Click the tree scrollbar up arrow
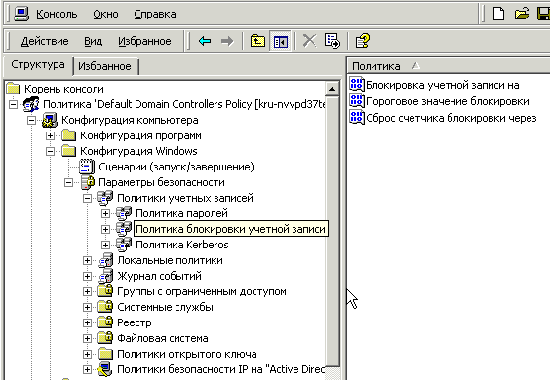The height and width of the screenshot is (380, 550). pyautogui.click(x=332, y=89)
